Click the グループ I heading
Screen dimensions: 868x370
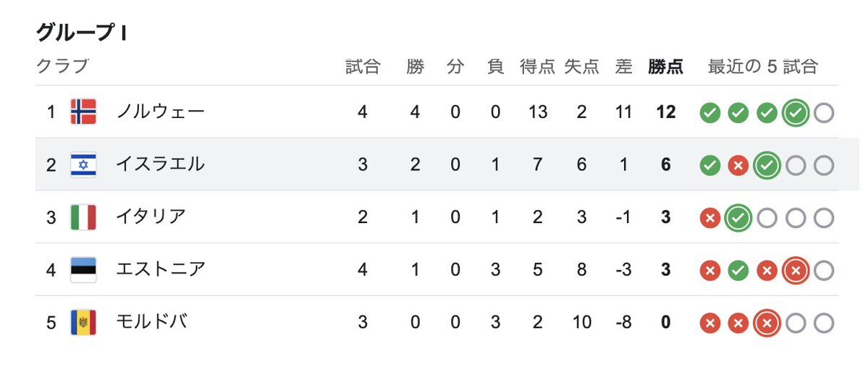pos(81,33)
